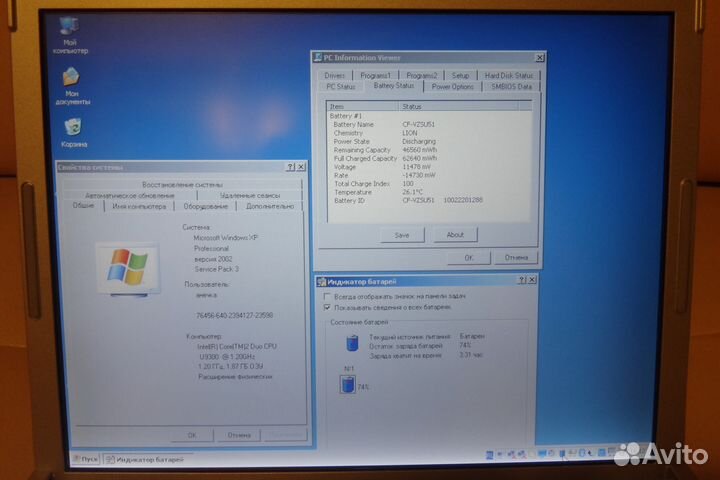720x480 pixels.
Task: Switch to the Programs2 tab
Action: point(422,75)
